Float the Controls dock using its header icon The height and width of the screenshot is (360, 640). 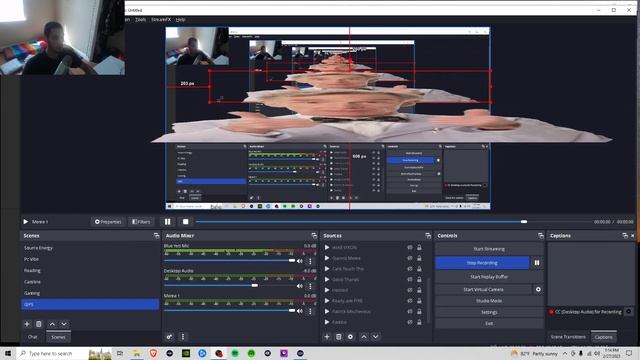[x=541, y=236]
